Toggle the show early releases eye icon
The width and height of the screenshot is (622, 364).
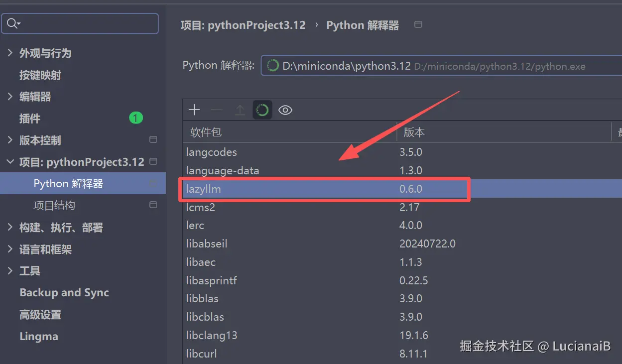pyautogui.click(x=285, y=110)
